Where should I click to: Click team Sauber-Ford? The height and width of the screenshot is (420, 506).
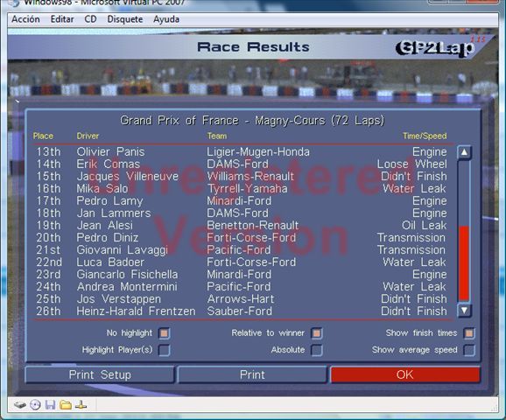click(240, 311)
